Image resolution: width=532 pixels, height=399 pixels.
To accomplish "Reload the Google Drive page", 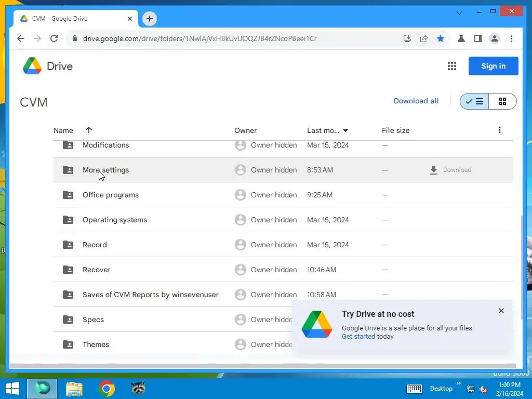I will point(54,38).
